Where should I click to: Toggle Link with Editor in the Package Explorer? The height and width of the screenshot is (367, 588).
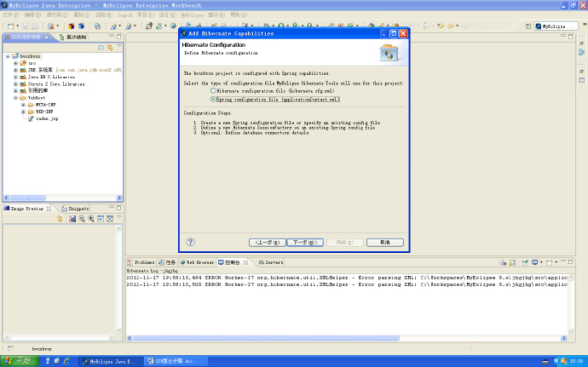click(110, 48)
